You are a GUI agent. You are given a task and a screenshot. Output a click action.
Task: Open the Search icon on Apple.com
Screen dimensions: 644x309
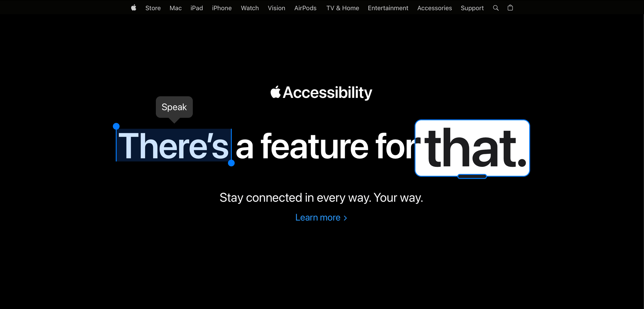tap(495, 8)
